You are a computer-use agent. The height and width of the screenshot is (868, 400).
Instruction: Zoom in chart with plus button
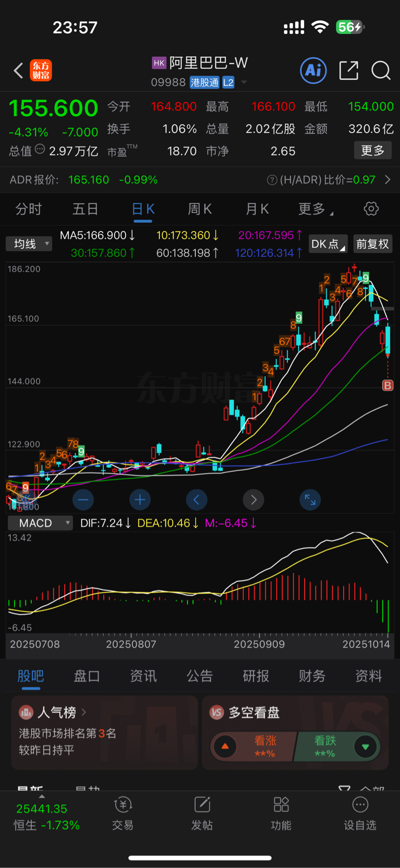pyautogui.click(x=140, y=500)
